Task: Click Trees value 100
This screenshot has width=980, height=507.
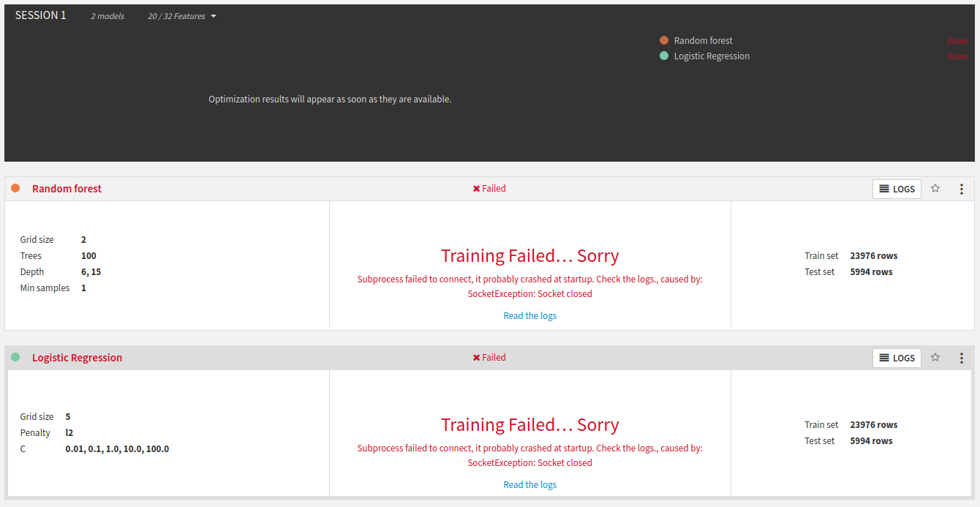Action: coord(88,256)
